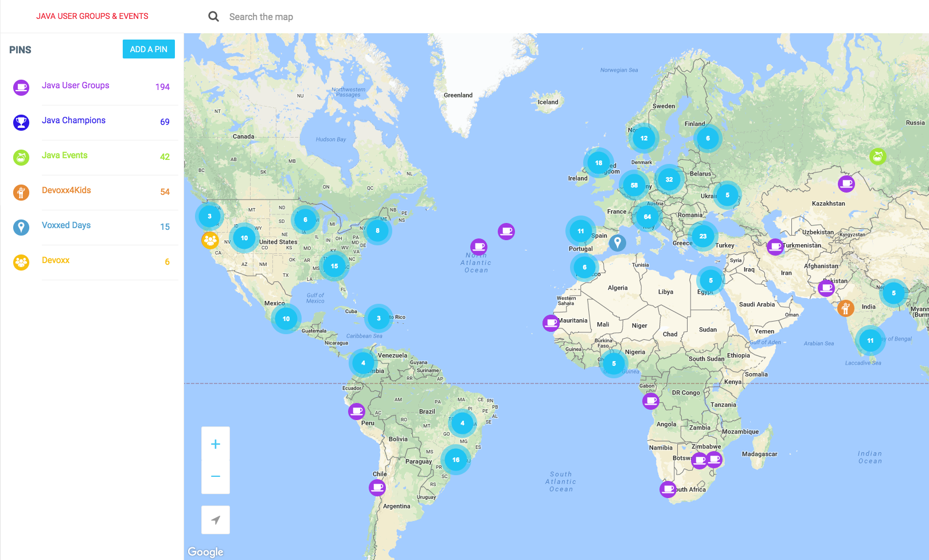Click the Java User Group pin in Peru
Screen dimensions: 929x560
tap(357, 411)
